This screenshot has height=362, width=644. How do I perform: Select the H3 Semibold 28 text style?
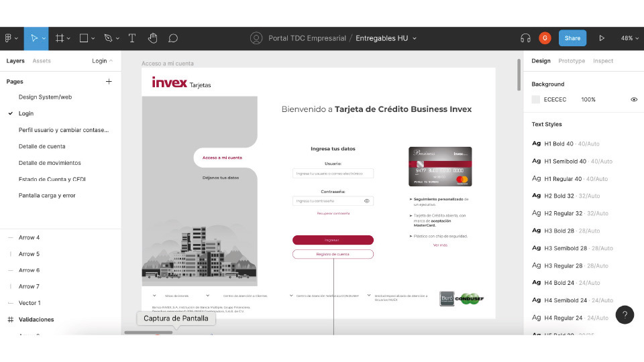[572, 248]
